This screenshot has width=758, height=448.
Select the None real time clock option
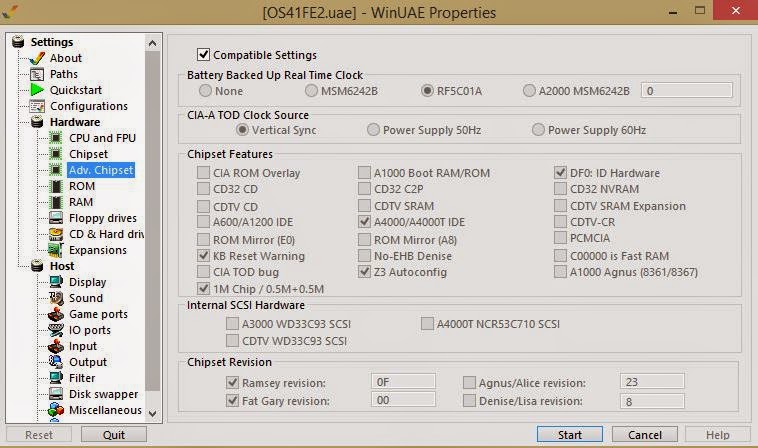205,90
